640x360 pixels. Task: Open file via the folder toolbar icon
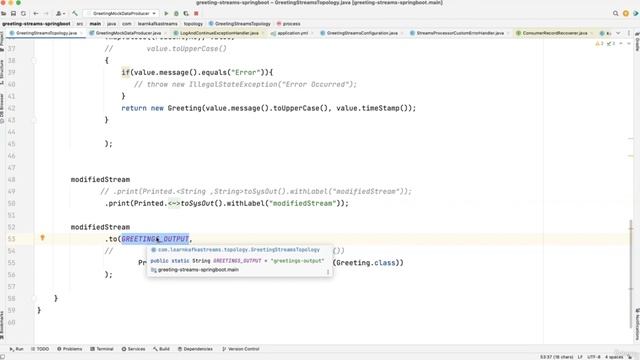[4, 13]
